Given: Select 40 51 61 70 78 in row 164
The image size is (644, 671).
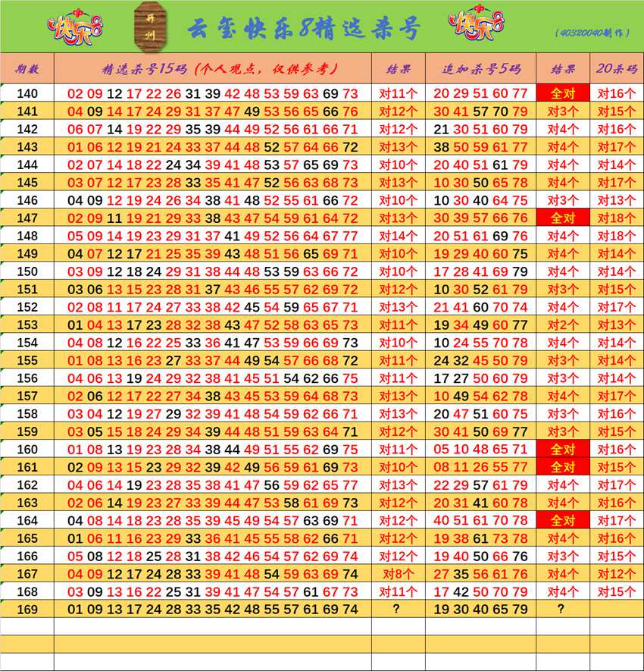Looking at the screenshot, I should (480, 520).
